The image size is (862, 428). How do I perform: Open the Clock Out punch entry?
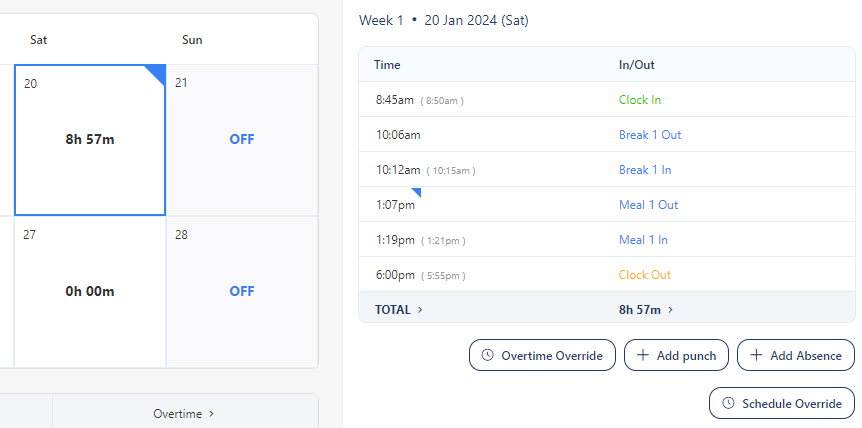click(x=644, y=275)
